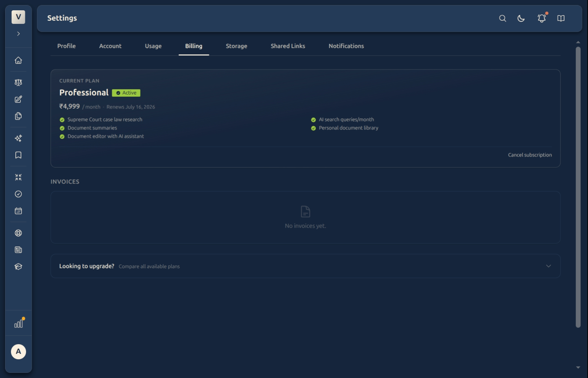Image resolution: width=588 pixels, height=378 pixels.
Task: Click Document summaries feature text
Action: pos(92,128)
